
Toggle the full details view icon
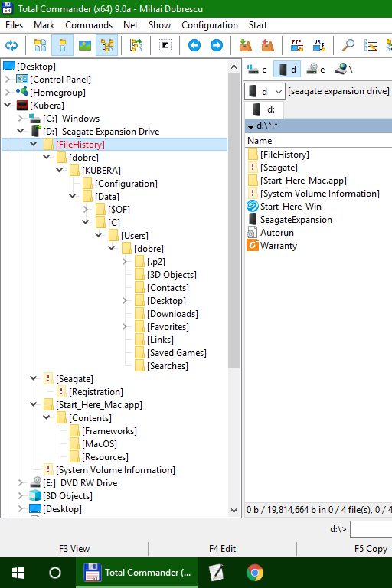[62, 45]
